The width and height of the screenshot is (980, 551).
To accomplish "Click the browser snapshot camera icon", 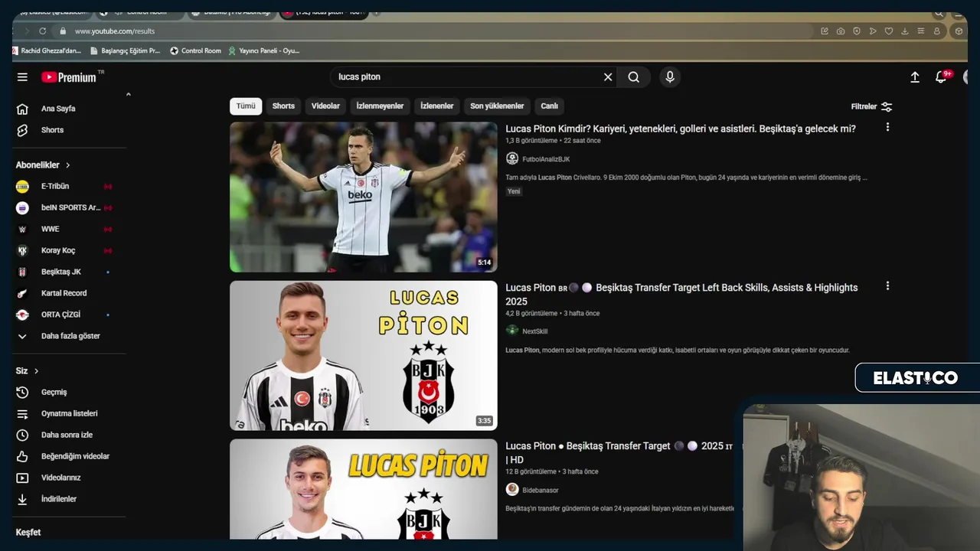I will [841, 31].
